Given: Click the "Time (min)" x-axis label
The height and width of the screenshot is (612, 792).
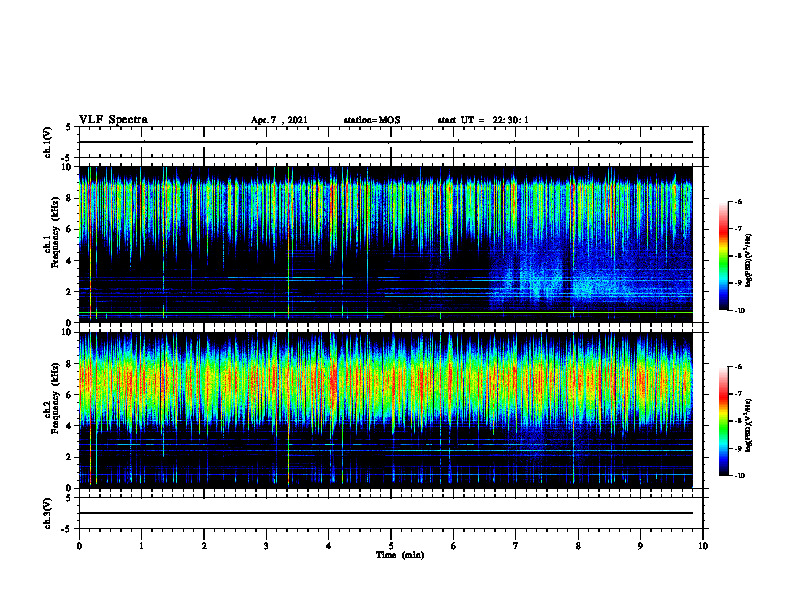Looking at the screenshot, I should [x=400, y=555].
